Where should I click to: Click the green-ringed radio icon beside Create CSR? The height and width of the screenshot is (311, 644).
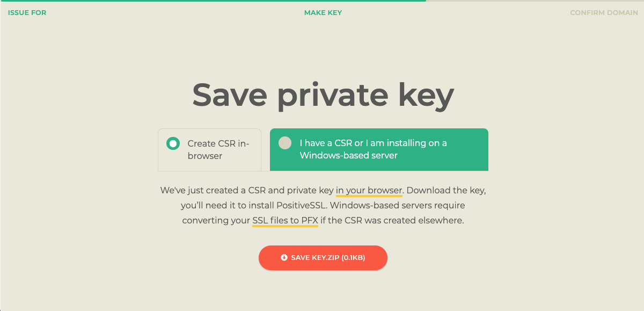pos(172,143)
